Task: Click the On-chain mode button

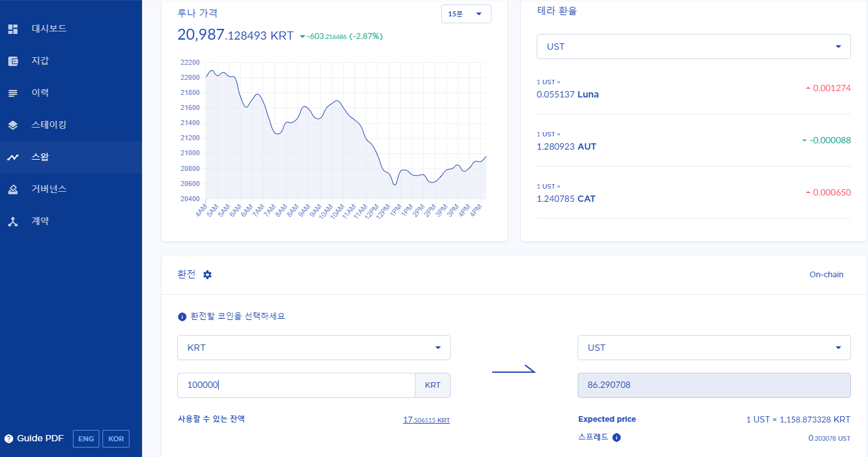Action: point(827,275)
